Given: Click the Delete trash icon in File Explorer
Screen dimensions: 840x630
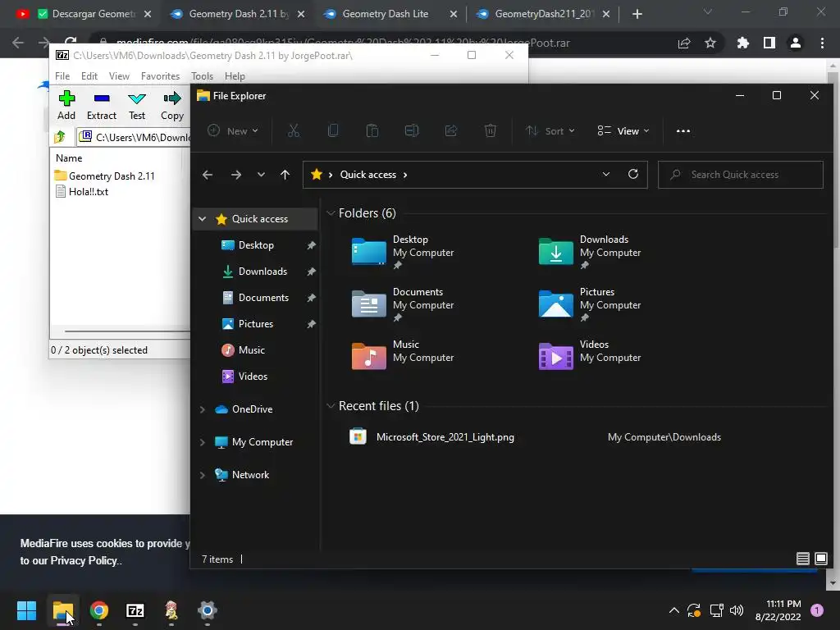Looking at the screenshot, I should tap(491, 130).
